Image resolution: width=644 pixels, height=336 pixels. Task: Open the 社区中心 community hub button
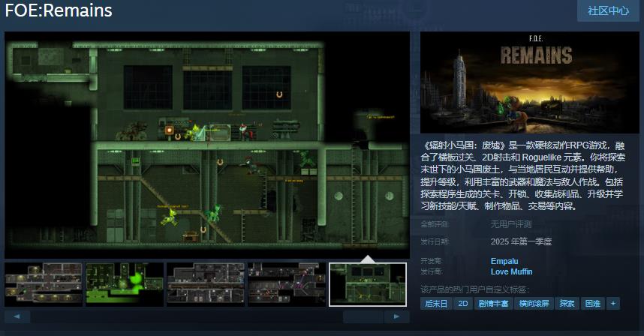[x=607, y=10]
